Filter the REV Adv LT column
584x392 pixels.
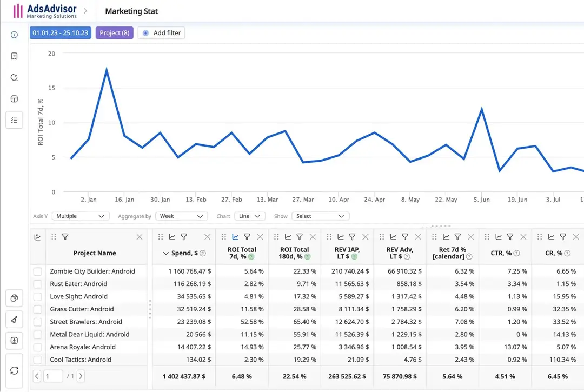pyautogui.click(x=405, y=237)
